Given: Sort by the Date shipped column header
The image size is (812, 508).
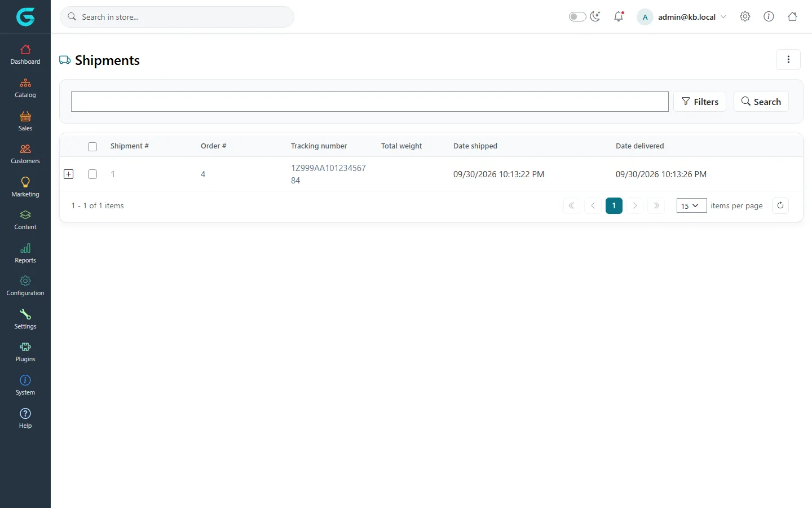Looking at the screenshot, I should pos(475,146).
